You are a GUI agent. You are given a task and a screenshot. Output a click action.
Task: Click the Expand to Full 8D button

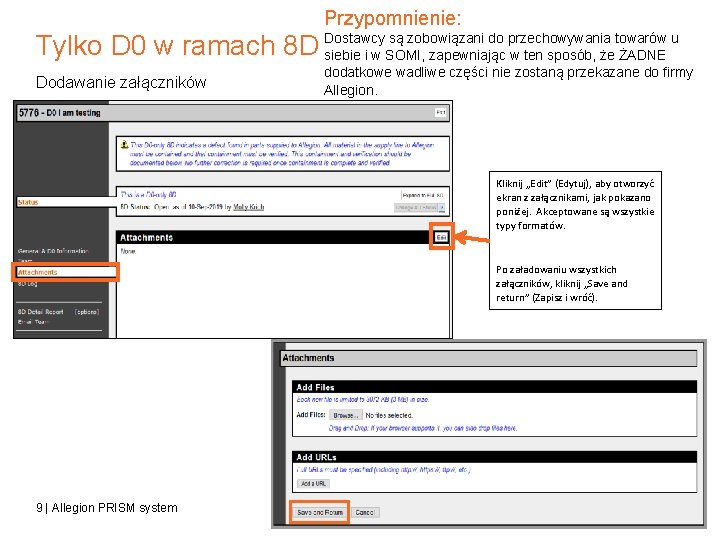tap(422, 195)
